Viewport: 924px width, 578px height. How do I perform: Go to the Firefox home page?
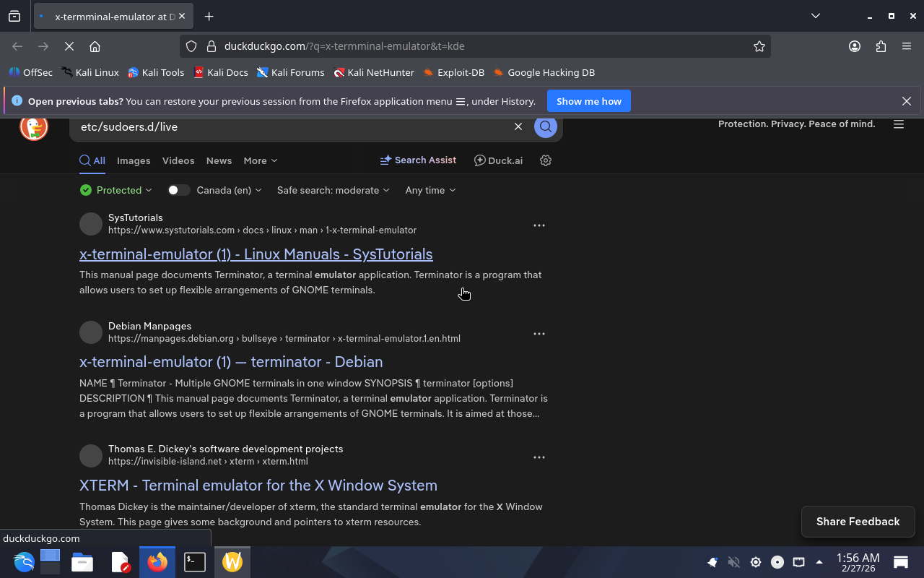tap(95, 46)
